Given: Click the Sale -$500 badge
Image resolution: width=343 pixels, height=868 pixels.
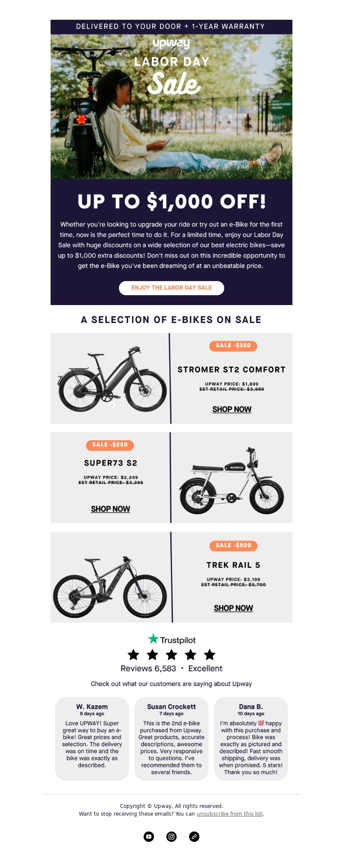Looking at the screenshot, I should [x=234, y=546].
